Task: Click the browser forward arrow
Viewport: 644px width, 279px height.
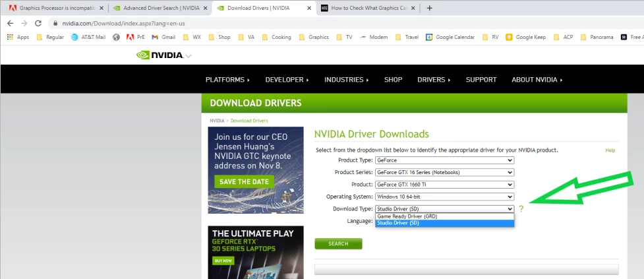Action: pyautogui.click(x=24, y=24)
